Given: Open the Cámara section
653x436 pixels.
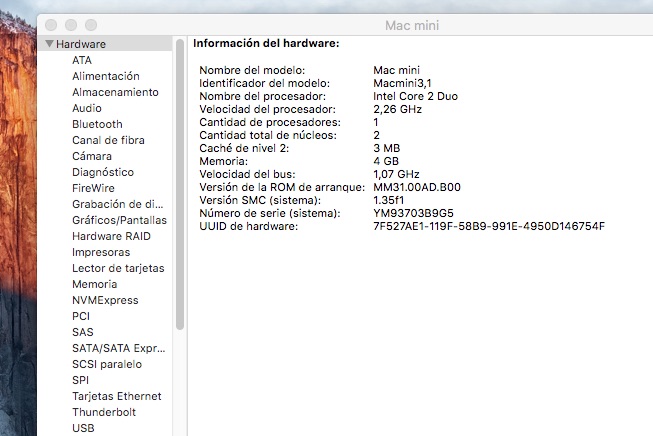Looking at the screenshot, I should pos(92,156).
